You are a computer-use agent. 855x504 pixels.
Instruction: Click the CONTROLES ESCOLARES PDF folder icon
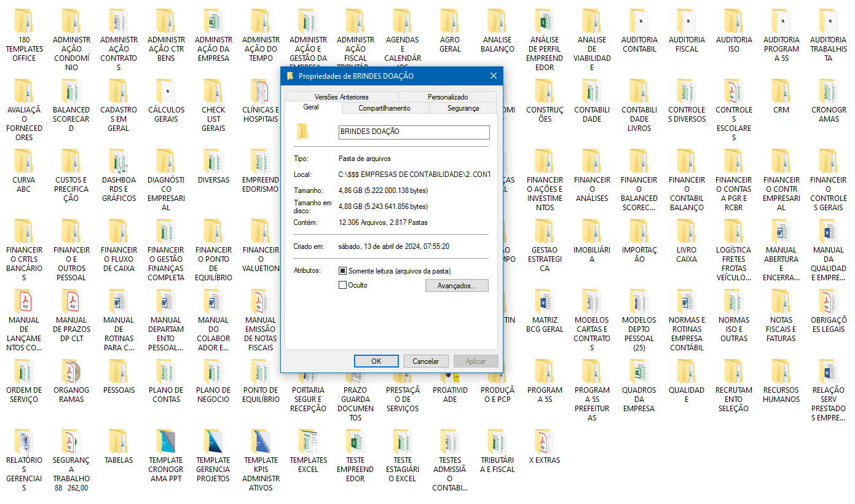(733, 92)
